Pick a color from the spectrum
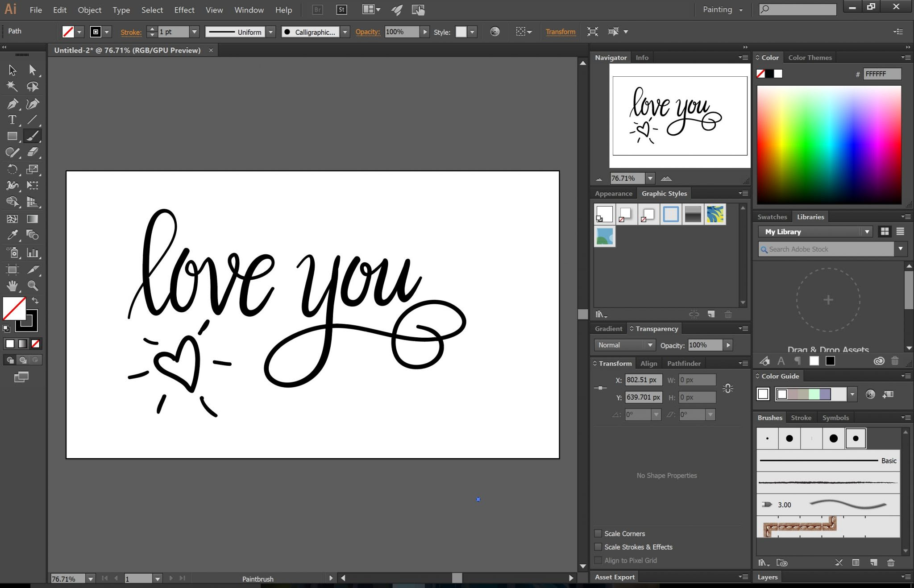The height and width of the screenshot is (588, 914). click(829, 145)
